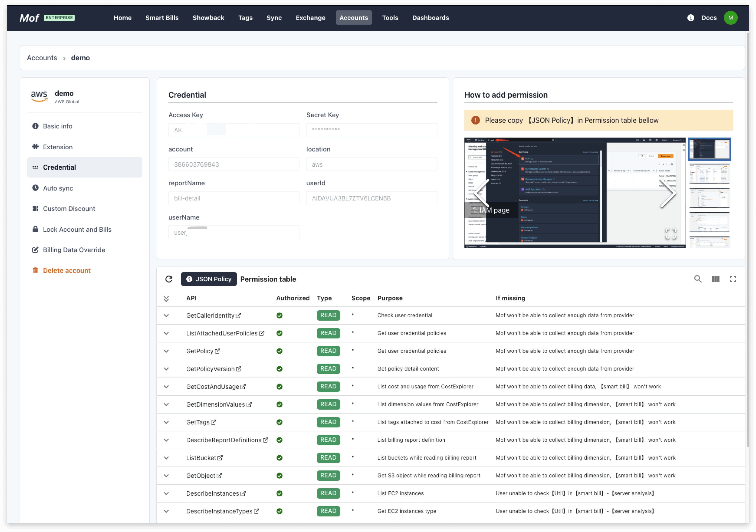Open DescribeInstanceTypes external link icon
The width and height of the screenshot is (756, 532).
click(x=256, y=511)
